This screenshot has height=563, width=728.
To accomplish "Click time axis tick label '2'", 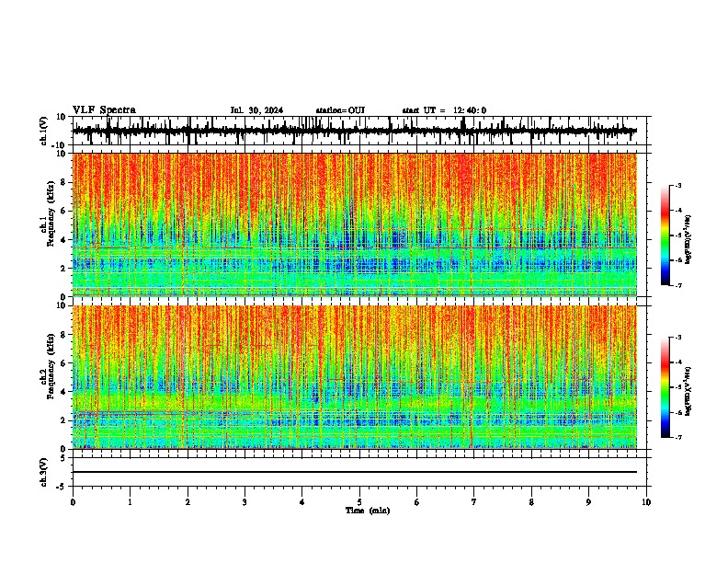I will point(188,502).
